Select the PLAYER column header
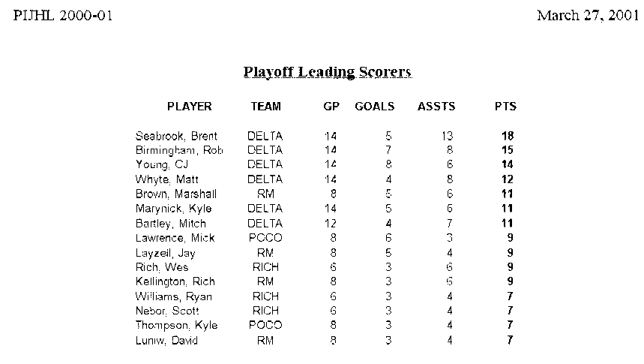 click(x=190, y=107)
